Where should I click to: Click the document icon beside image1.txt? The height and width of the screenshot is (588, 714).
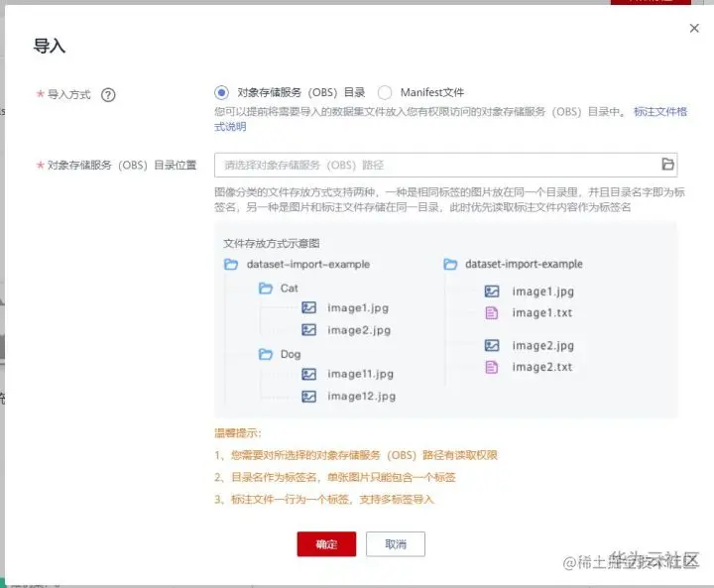[491, 313]
